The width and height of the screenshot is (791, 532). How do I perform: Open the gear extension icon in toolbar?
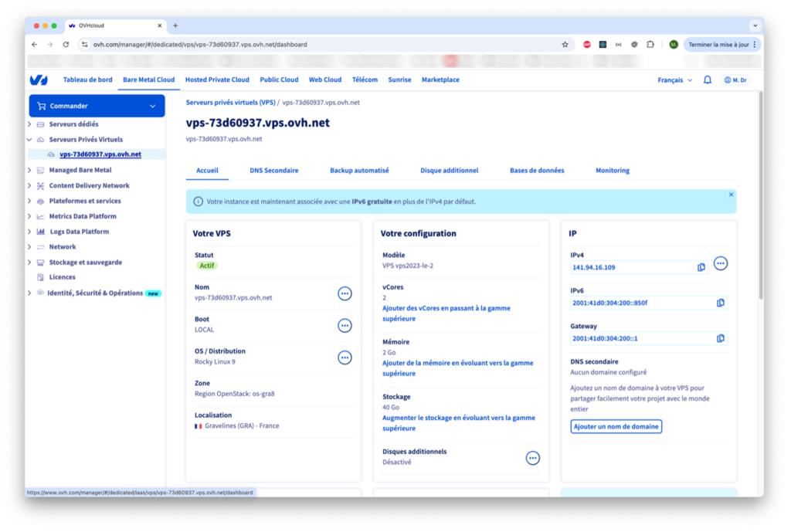click(634, 44)
